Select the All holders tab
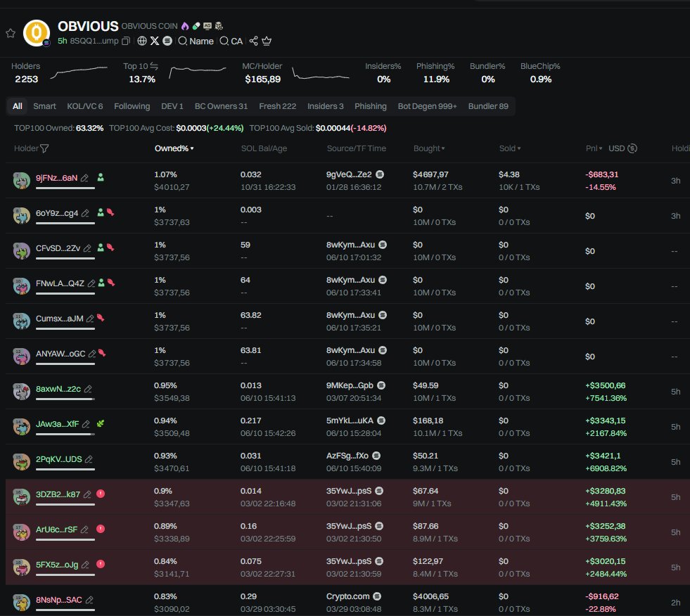The height and width of the screenshot is (616, 690). click(x=17, y=106)
